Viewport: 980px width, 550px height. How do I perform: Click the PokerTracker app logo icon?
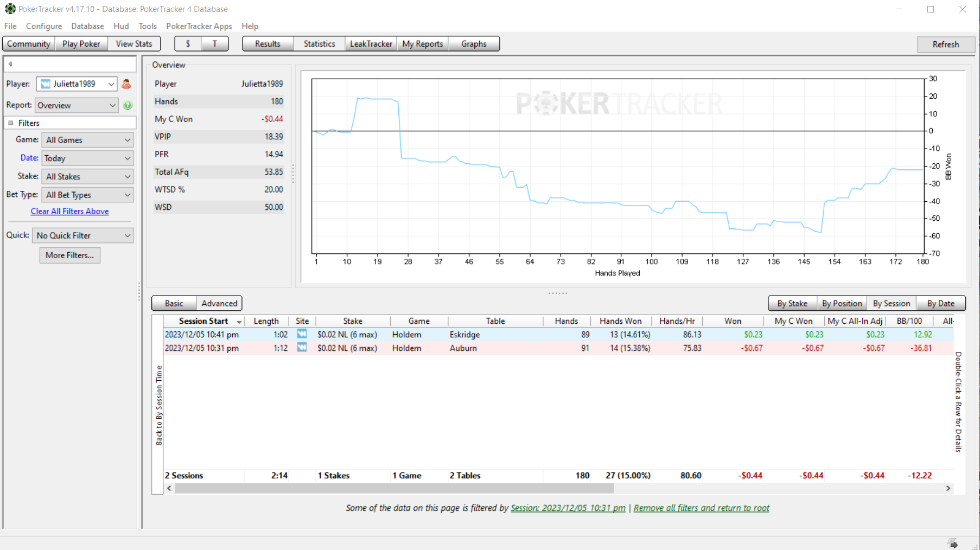(10, 9)
